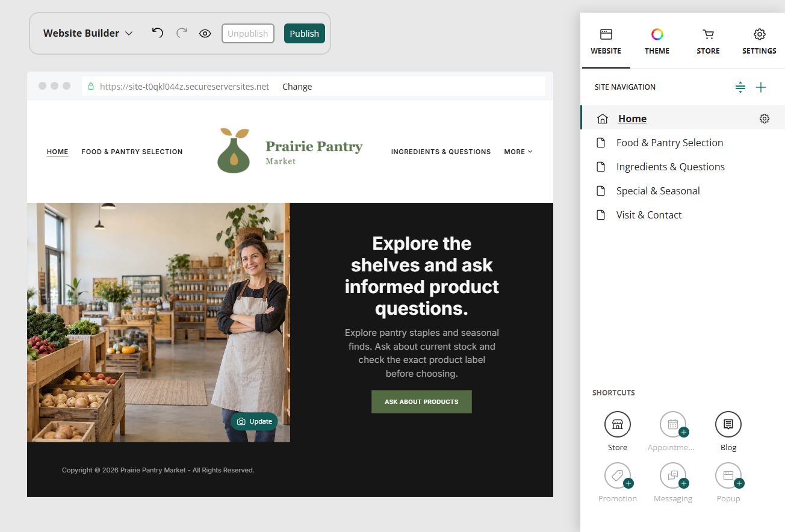Select the Visit & Contact page

683,215
